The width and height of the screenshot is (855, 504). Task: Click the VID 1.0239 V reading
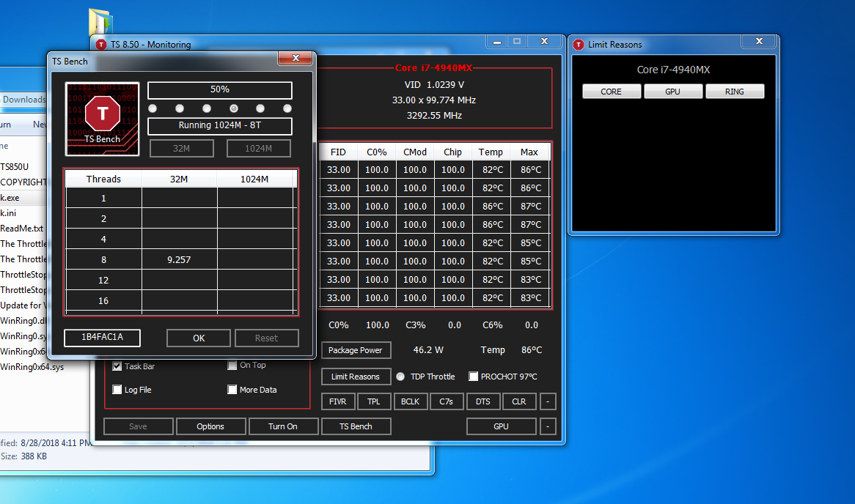pyautogui.click(x=435, y=85)
